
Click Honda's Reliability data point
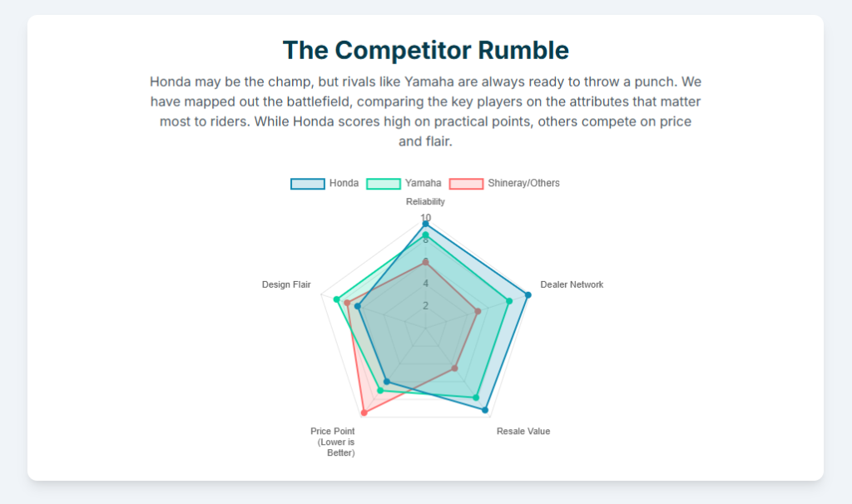[x=425, y=224]
